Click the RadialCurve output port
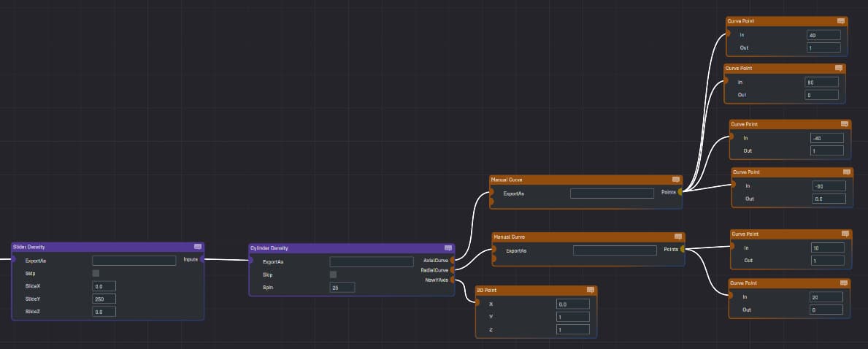Screen dimensions: 868x349 (x=453, y=270)
